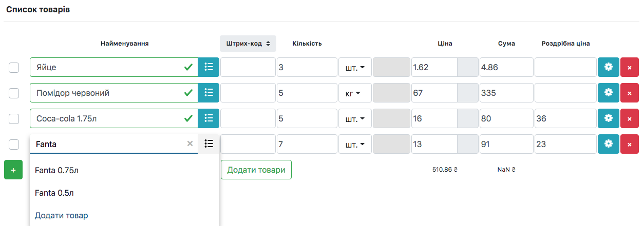
Task: Click the Додати товар link in dropdown
Action: pyautogui.click(x=61, y=215)
